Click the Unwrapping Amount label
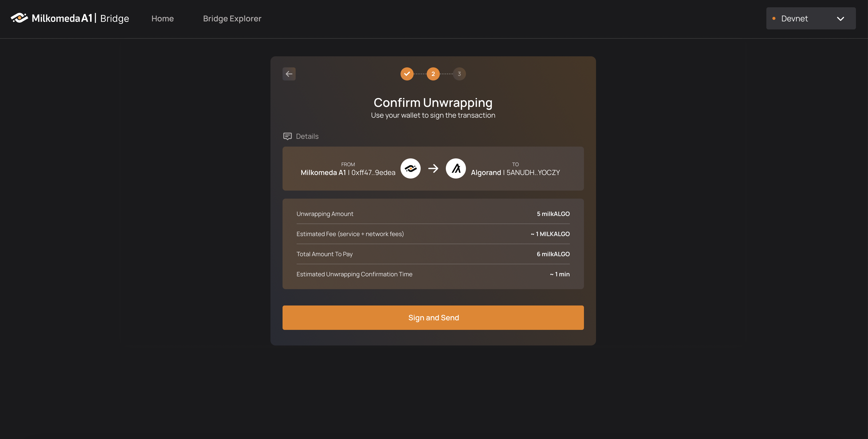This screenshot has height=439, width=868. pyautogui.click(x=325, y=214)
